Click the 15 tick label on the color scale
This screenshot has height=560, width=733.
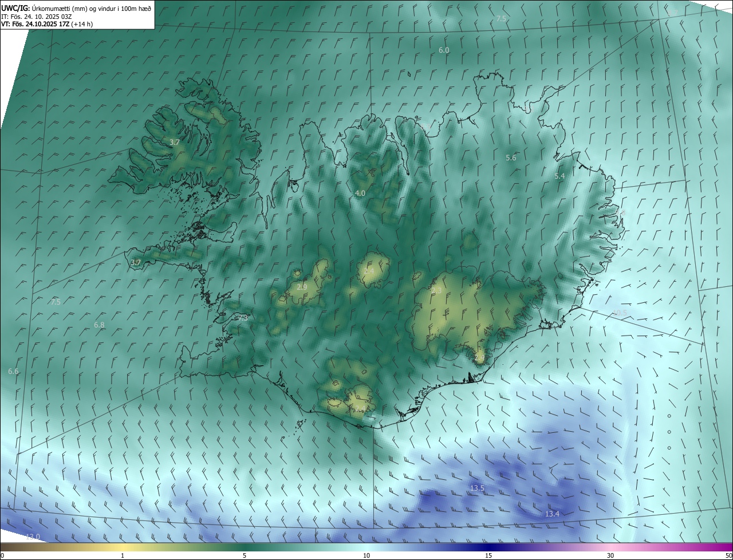[x=488, y=555]
